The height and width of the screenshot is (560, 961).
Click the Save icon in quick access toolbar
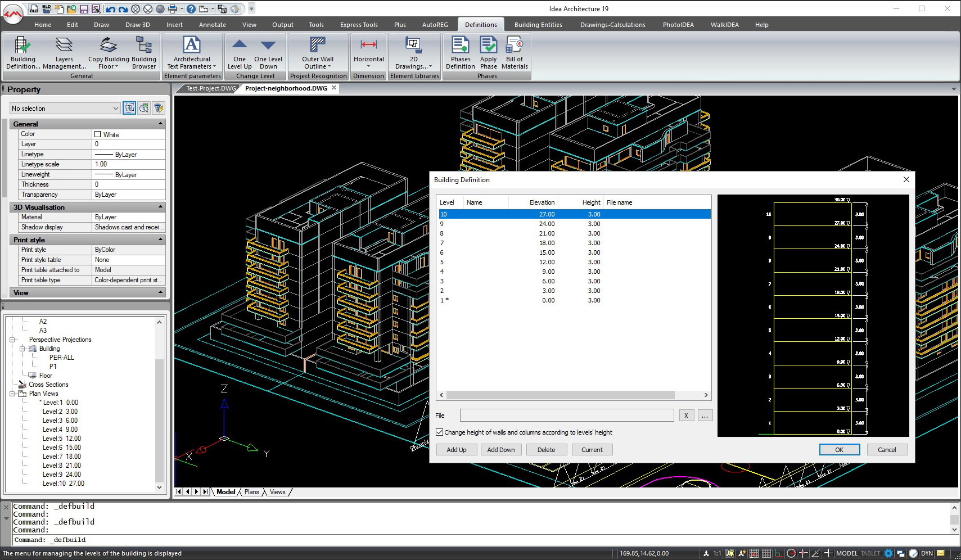[x=84, y=9]
